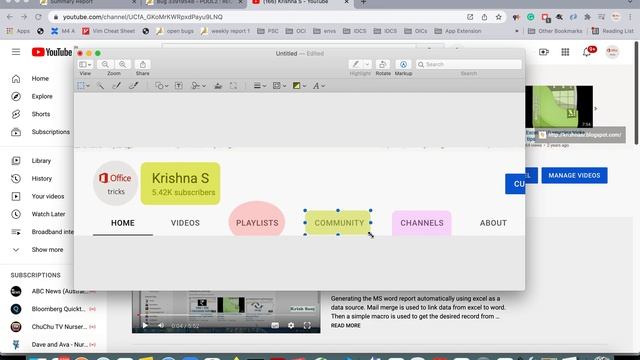Click READ MORE under video description
Image resolution: width=640 pixels, height=360 pixels.
pos(345,325)
